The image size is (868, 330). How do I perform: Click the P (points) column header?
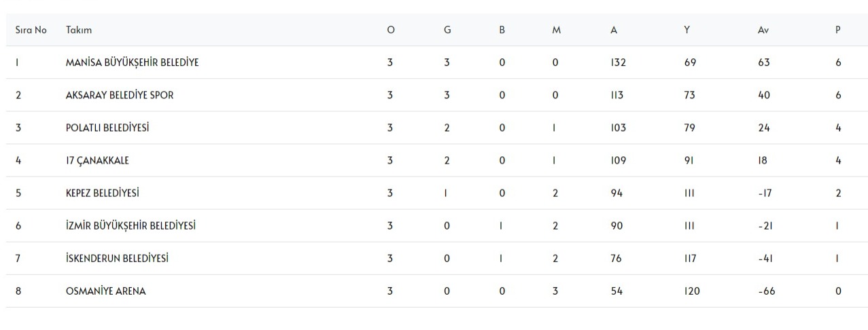click(838, 31)
